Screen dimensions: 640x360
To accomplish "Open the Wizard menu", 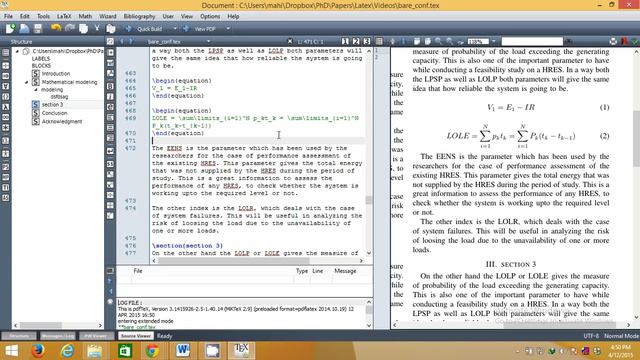I will [108, 16].
